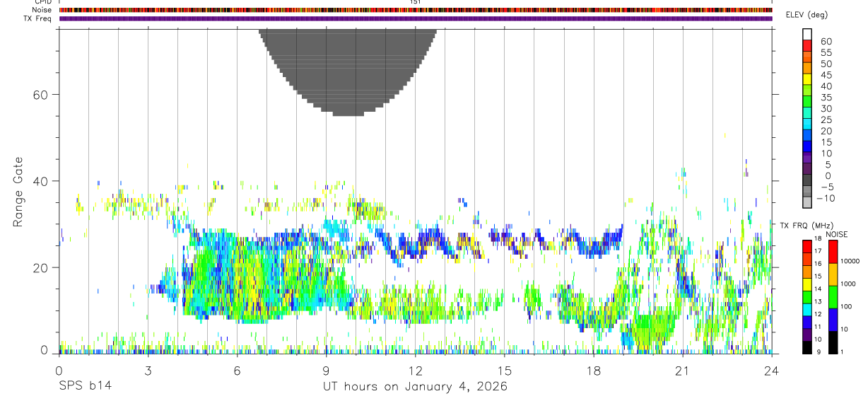This screenshot has height=401, width=868.
Task: Click the '-10' label on the ELEV colorbar
Action: tap(825, 199)
